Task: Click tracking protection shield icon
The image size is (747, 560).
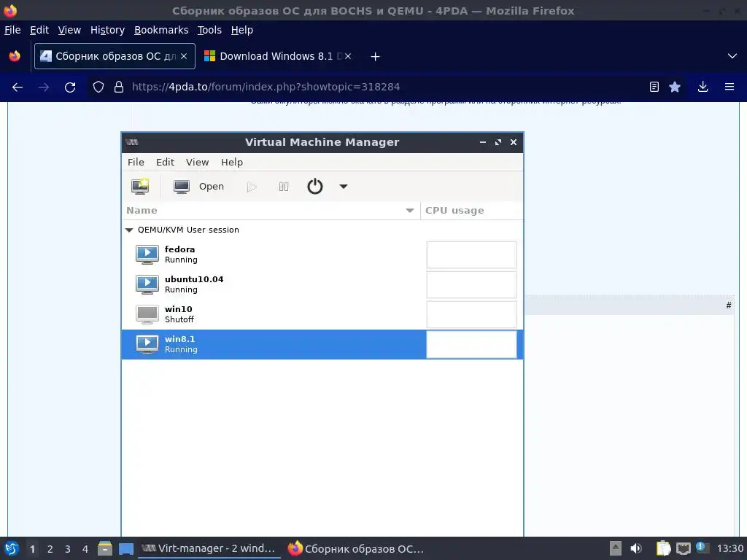Action: pos(98,87)
